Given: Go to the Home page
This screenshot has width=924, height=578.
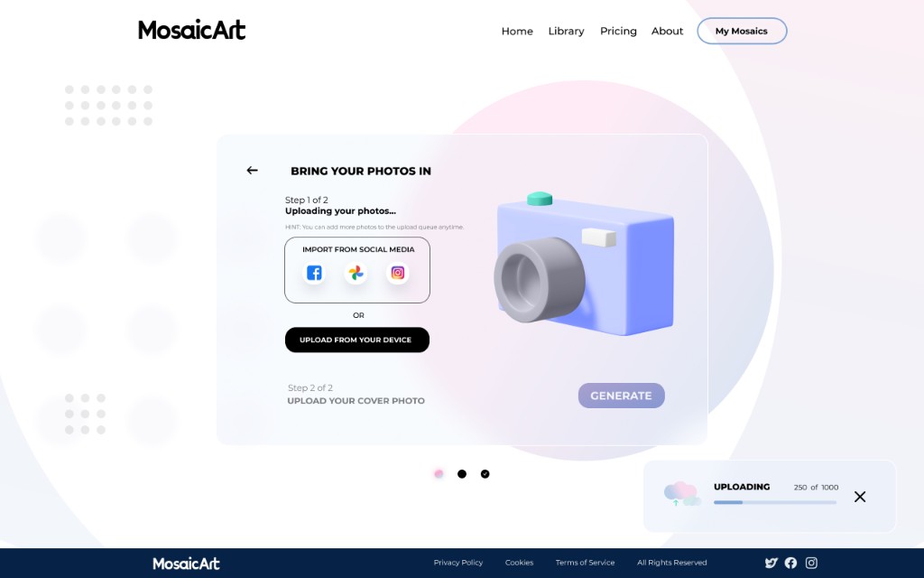Looking at the screenshot, I should tap(517, 32).
